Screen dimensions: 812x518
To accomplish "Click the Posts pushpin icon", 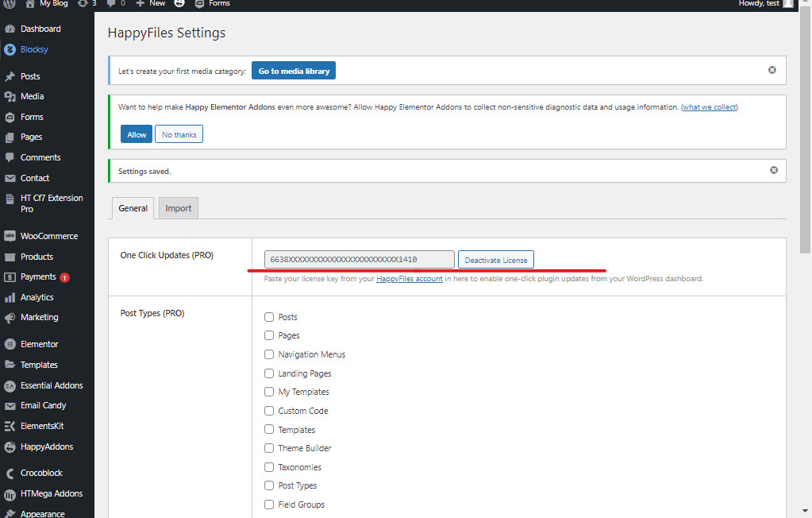I will click(x=10, y=76).
